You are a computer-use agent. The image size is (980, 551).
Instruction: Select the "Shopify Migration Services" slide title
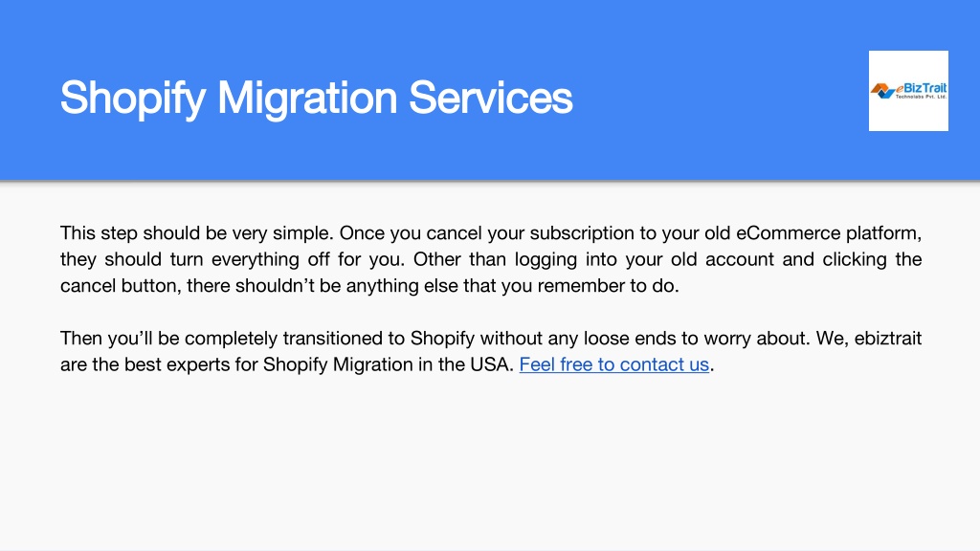(316, 98)
